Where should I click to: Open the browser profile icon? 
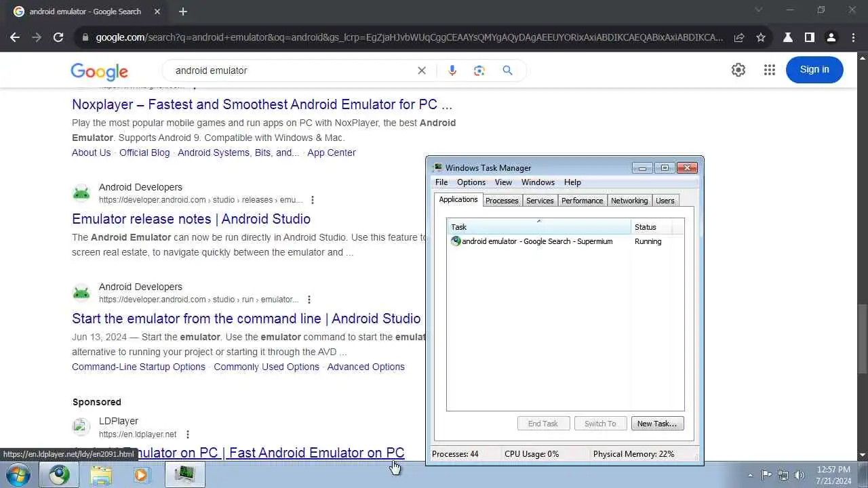(831, 38)
